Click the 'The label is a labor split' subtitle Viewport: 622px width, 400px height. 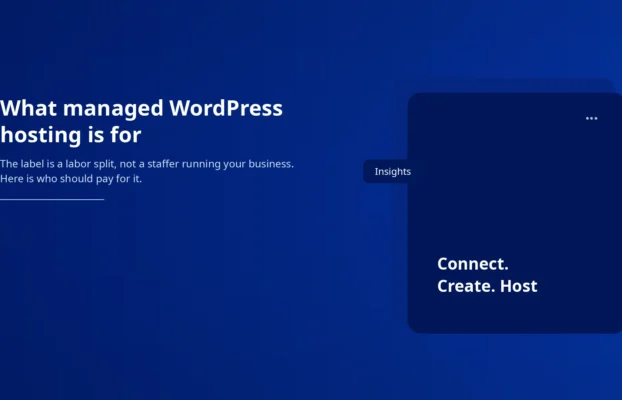point(147,171)
